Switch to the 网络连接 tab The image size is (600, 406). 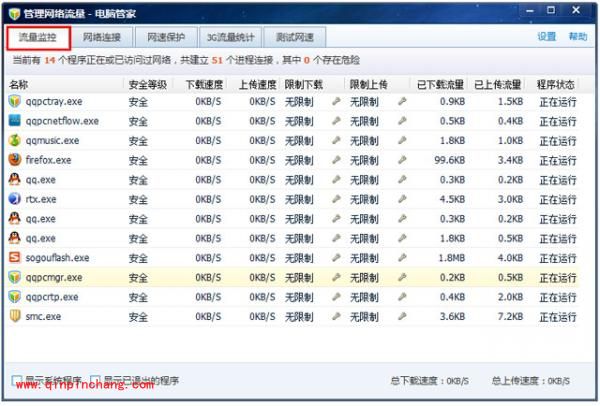pos(102,38)
